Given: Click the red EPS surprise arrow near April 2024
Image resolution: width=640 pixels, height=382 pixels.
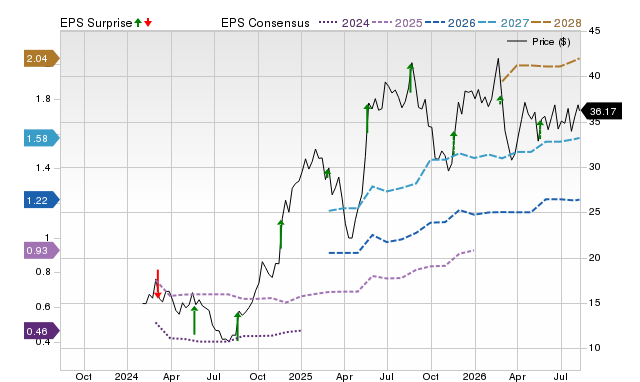Looking at the screenshot, I should click(x=158, y=284).
